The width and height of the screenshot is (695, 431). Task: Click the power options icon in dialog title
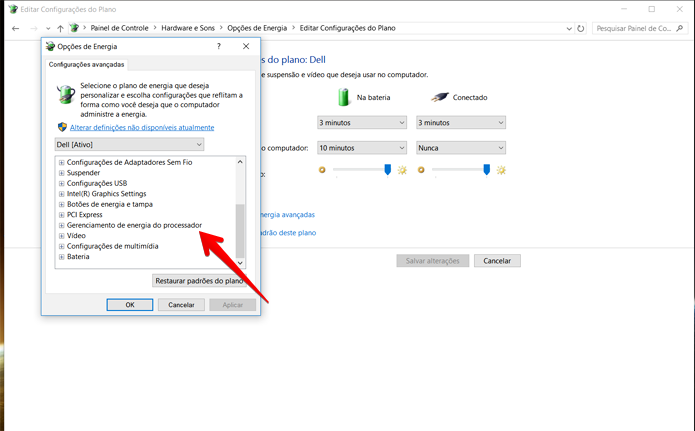[51, 46]
